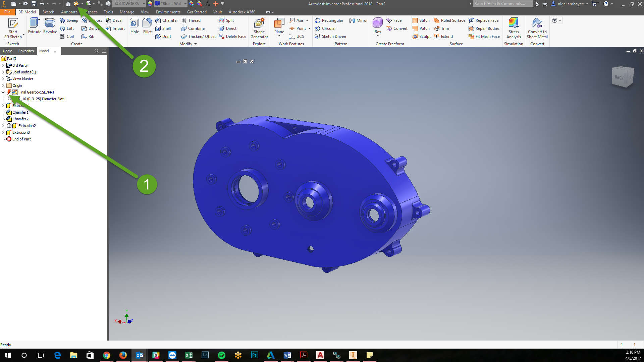The height and width of the screenshot is (362, 644).
Task: Open the Mirror pattern tool
Action: click(358, 20)
